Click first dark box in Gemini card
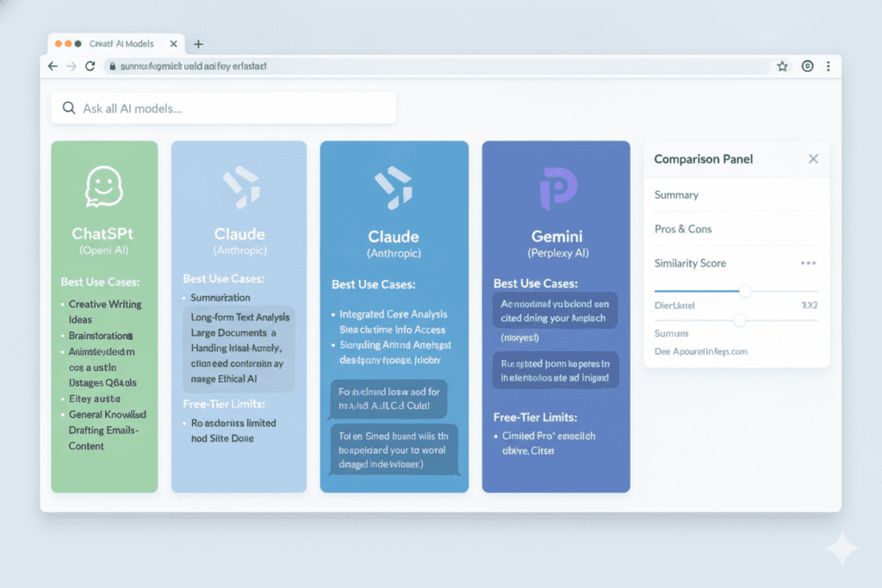The height and width of the screenshot is (588, 882). coord(556,310)
